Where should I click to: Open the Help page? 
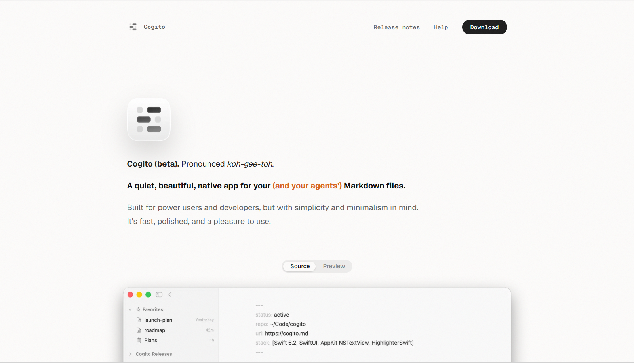441,27
